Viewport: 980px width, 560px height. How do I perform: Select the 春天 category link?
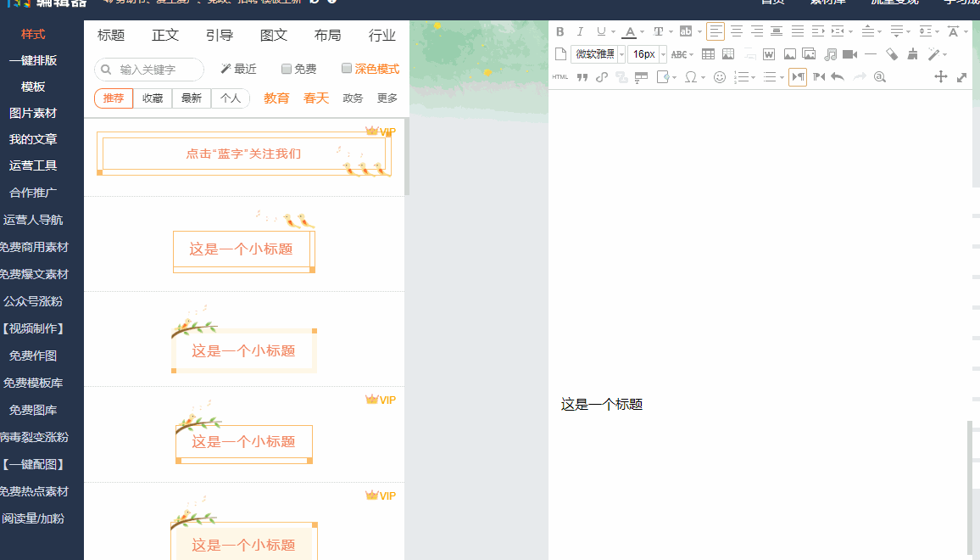coord(315,98)
